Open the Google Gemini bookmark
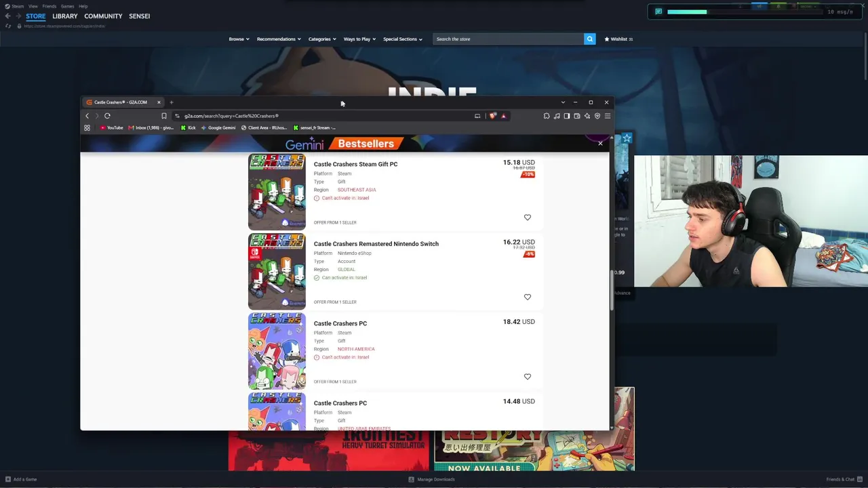The width and height of the screenshot is (868, 488). 218,128
